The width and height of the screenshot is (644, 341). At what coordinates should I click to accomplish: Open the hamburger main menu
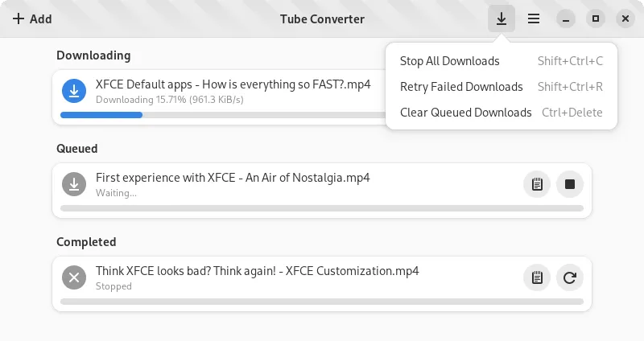click(x=533, y=18)
